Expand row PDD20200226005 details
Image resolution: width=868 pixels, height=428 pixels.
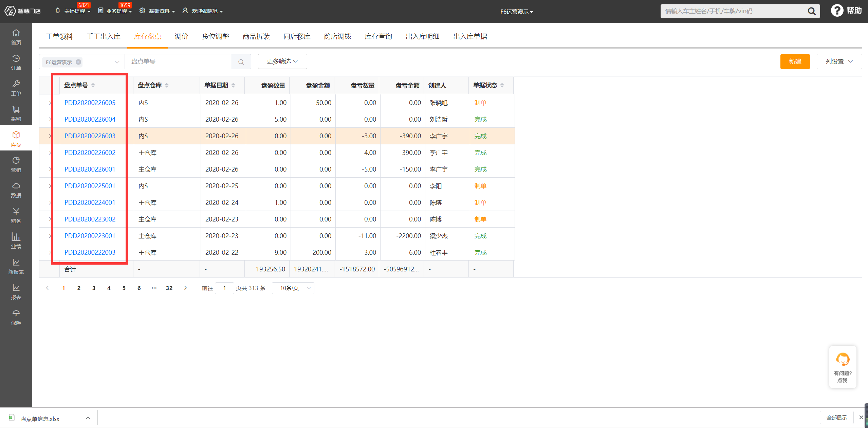click(50, 103)
